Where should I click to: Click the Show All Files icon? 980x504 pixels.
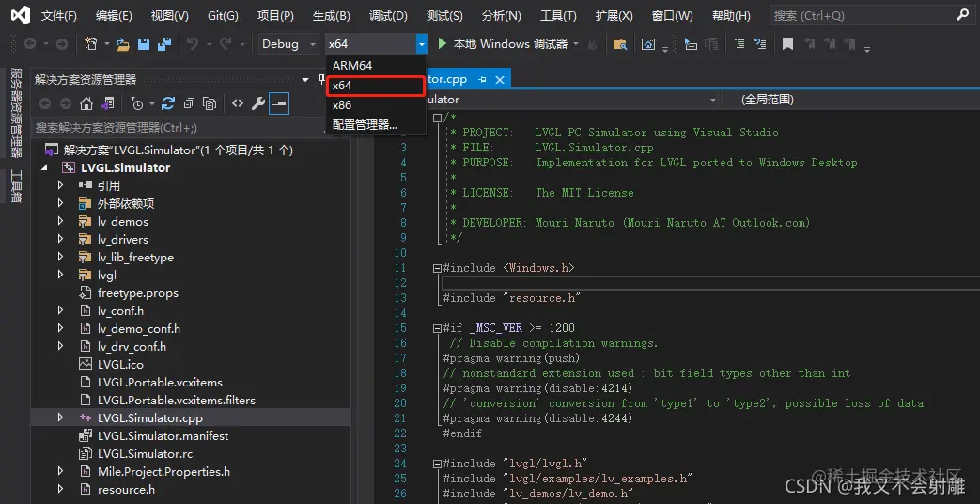[210, 103]
